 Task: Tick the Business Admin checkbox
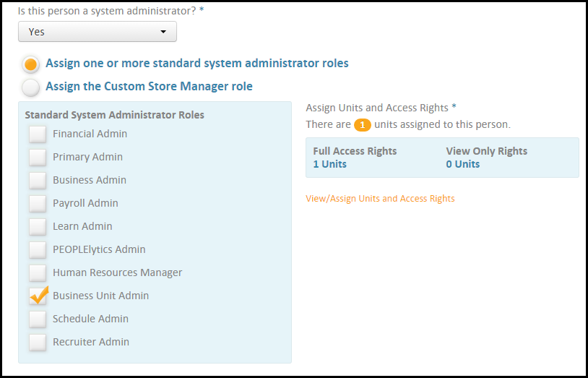38,180
